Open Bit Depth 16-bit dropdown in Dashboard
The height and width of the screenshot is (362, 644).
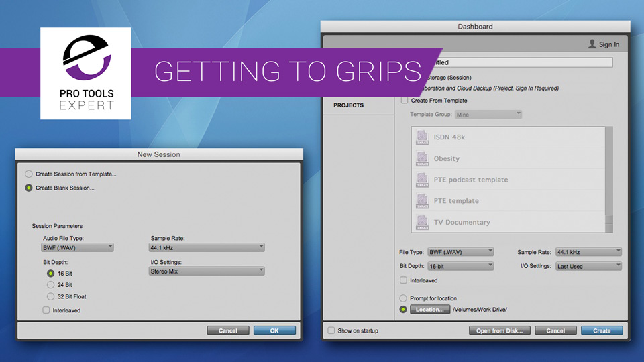[460, 266]
